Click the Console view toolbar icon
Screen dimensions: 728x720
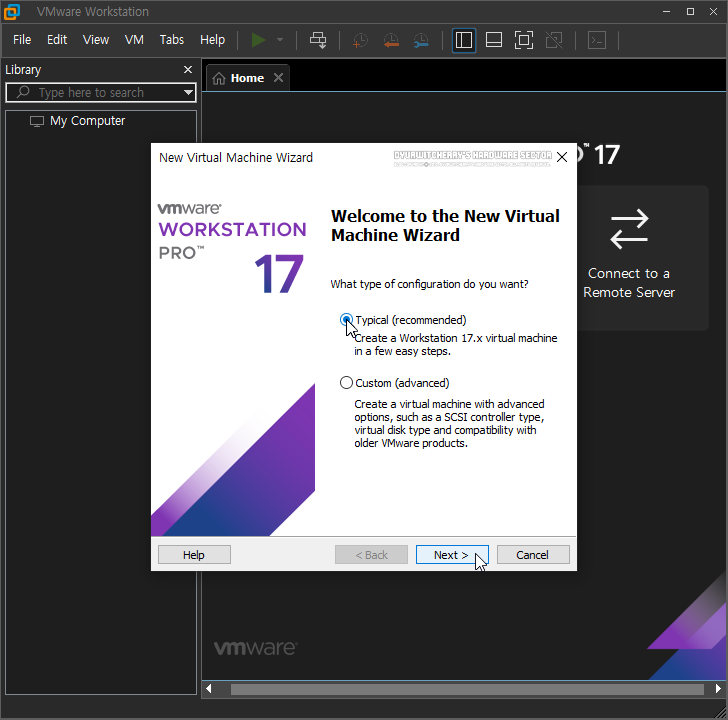[x=597, y=40]
